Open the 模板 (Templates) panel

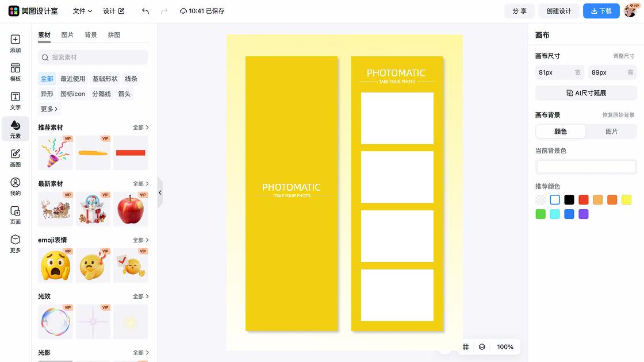pyautogui.click(x=15, y=72)
